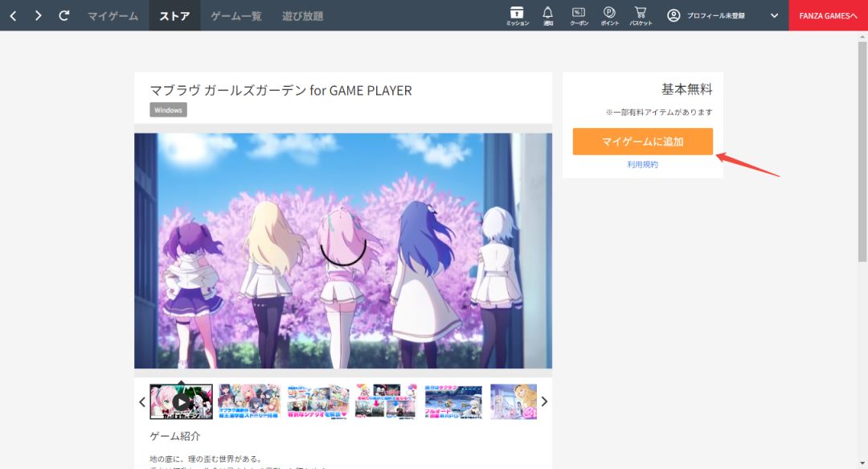Switch to the マイゲーム tab
Viewport: 868px width, 469px height.
[113, 15]
